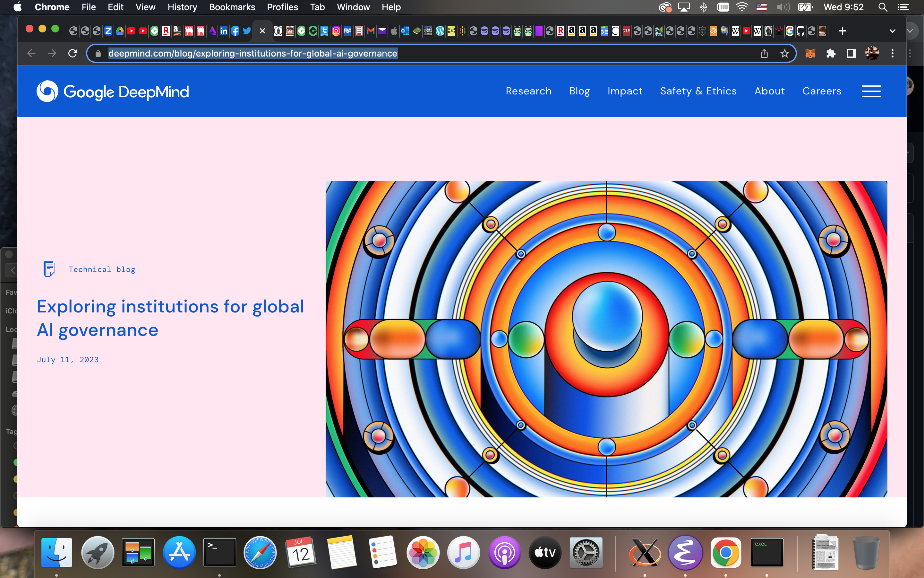Click the colorful concentric-circles hero image
Image resolution: width=924 pixels, height=578 pixels.
point(606,339)
